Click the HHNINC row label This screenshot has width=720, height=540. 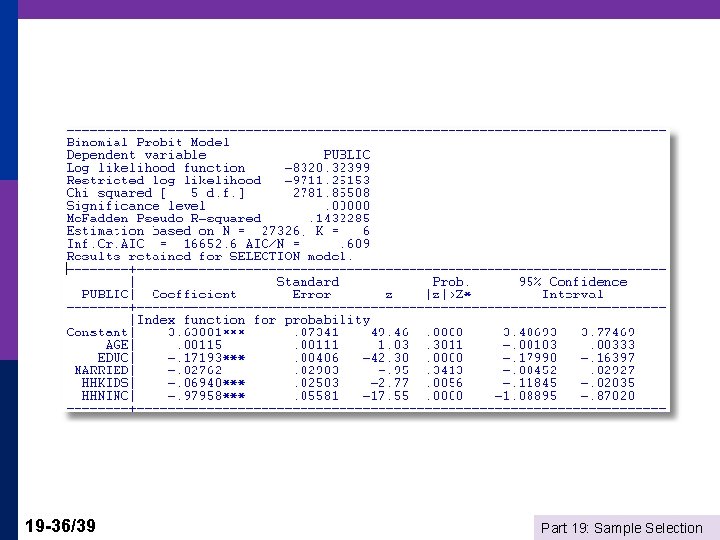pos(105,396)
